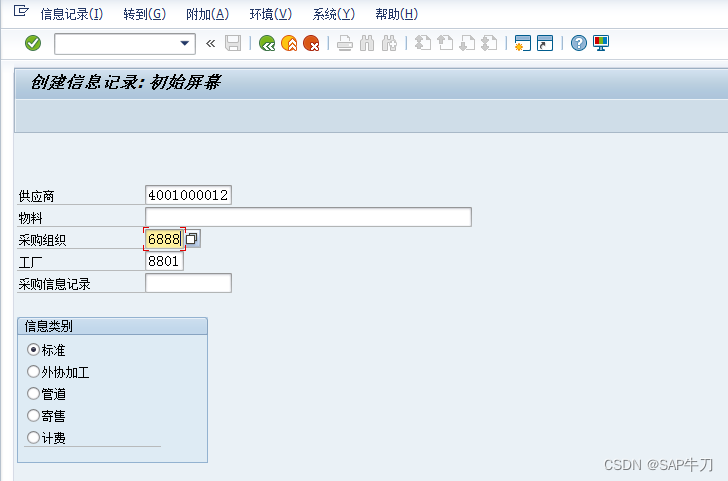This screenshot has width=728, height=481.
Task: Click the empty 采购信息记录 input field
Action: pyautogui.click(x=188, y=283)
